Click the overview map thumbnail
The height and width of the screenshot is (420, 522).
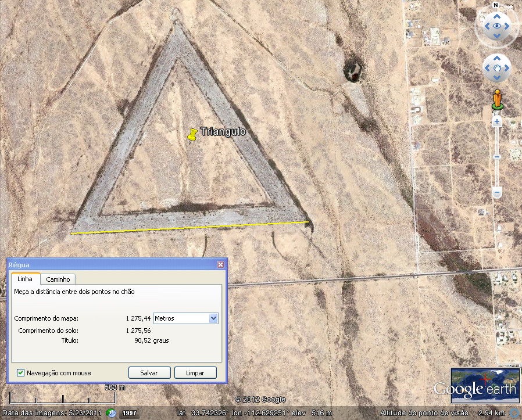tap(484, 383)
